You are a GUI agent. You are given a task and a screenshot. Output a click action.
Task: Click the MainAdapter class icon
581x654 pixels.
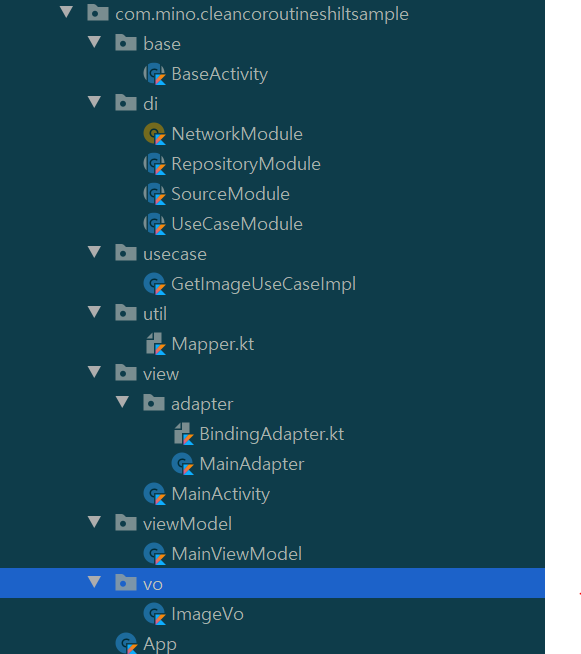[183, 464]
